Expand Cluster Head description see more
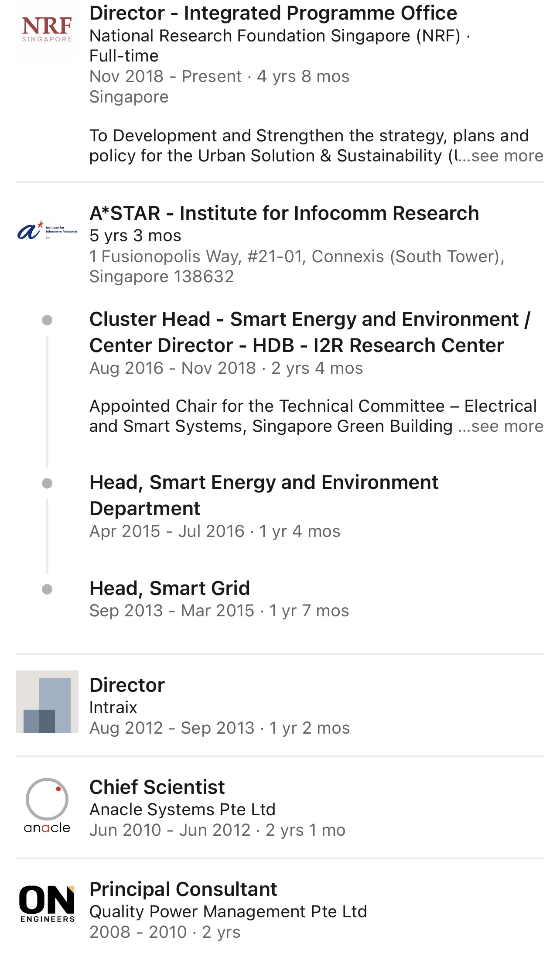 [507, 427]
